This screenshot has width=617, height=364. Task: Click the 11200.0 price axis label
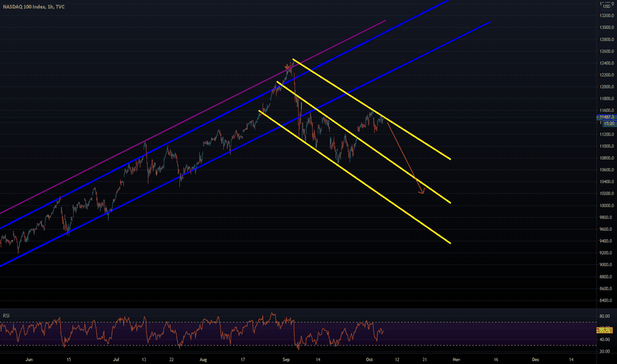pos(606,134)
